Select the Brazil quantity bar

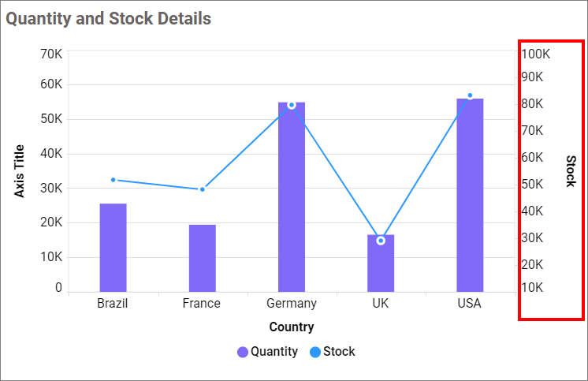113,248
